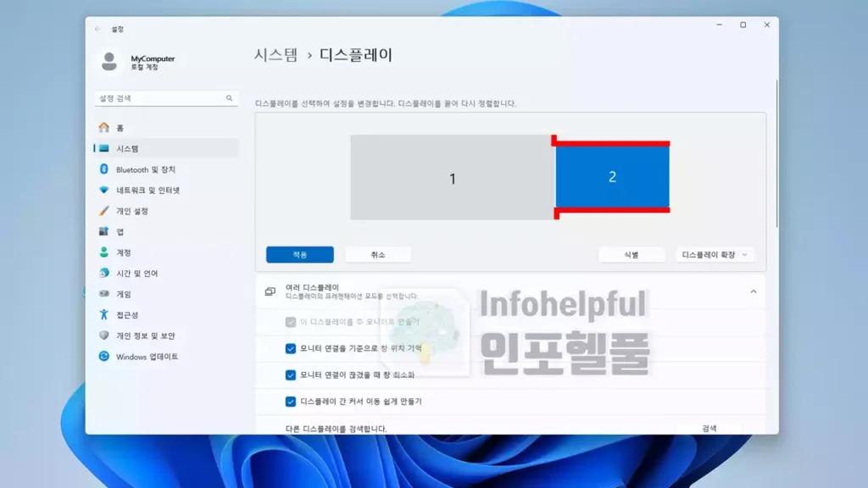
Task: Click MyComputer account name
Action: pyautogui.click(x=153, y=58)
